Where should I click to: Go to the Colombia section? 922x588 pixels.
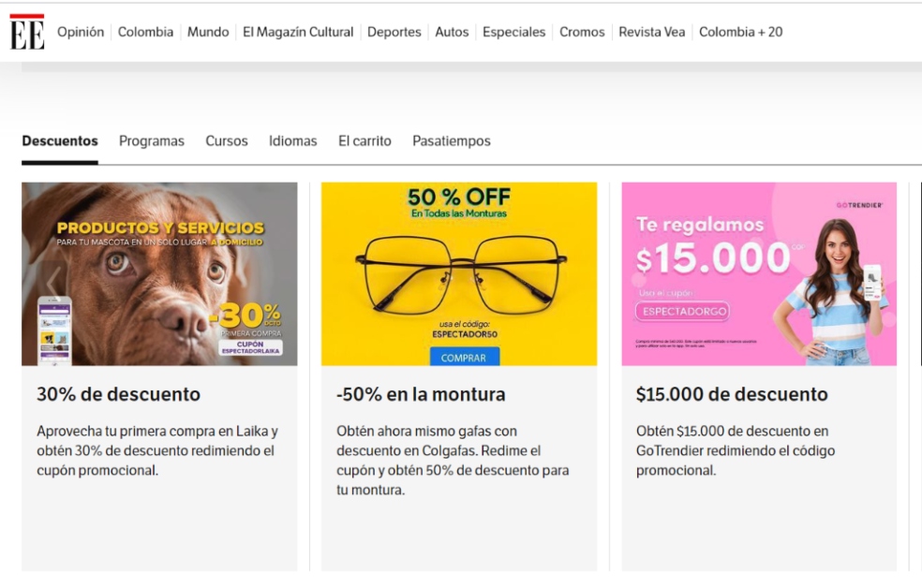tap(145, 32)
